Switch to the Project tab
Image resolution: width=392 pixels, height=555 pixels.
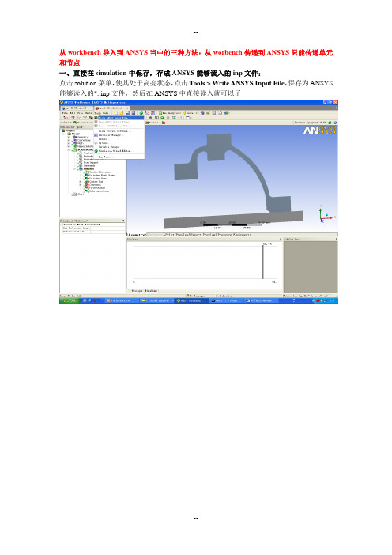point(77,108)
